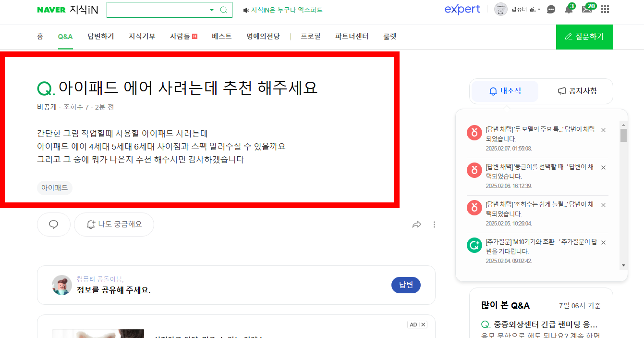
Task: Open the search box dropdown arrow
Action: 212,10
